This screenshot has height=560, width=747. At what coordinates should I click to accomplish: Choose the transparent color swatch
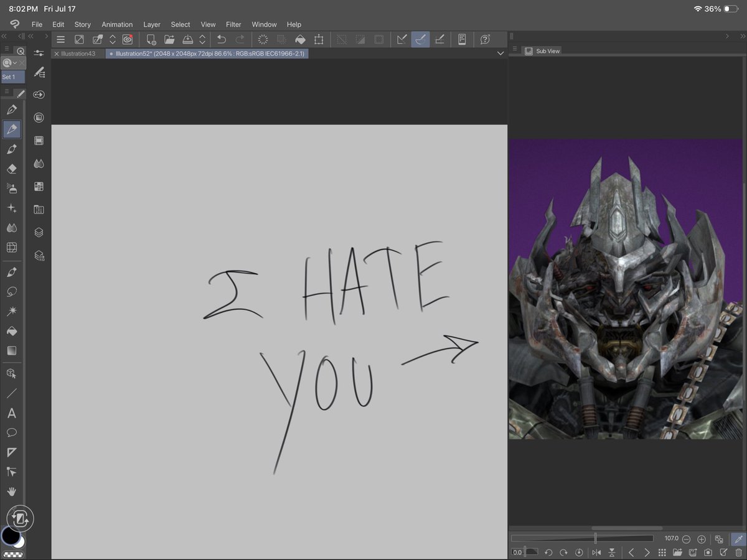click(x=13, y=554)
